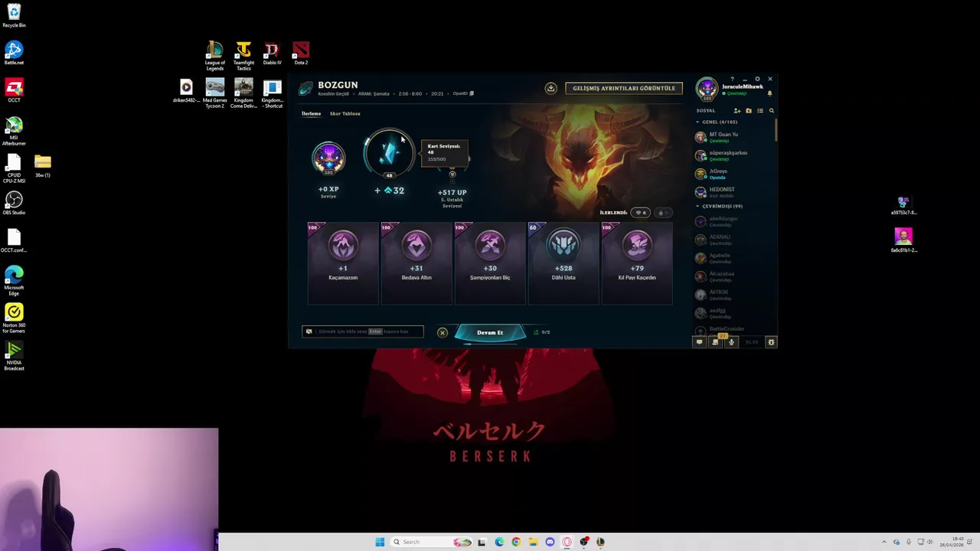Select friend MT Guan Yu
The height and width of the screenshot is (551, 980).
pyautogui.click(x=733, y=137)
